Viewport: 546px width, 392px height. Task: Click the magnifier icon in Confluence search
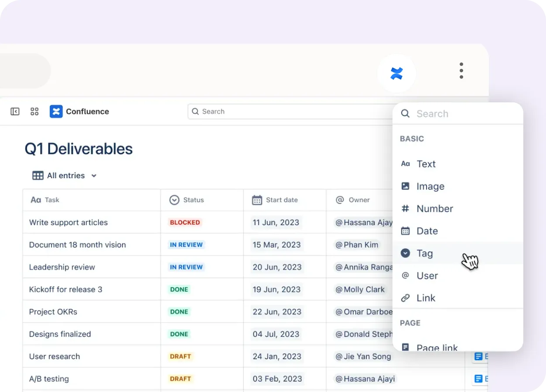(195, 112)
